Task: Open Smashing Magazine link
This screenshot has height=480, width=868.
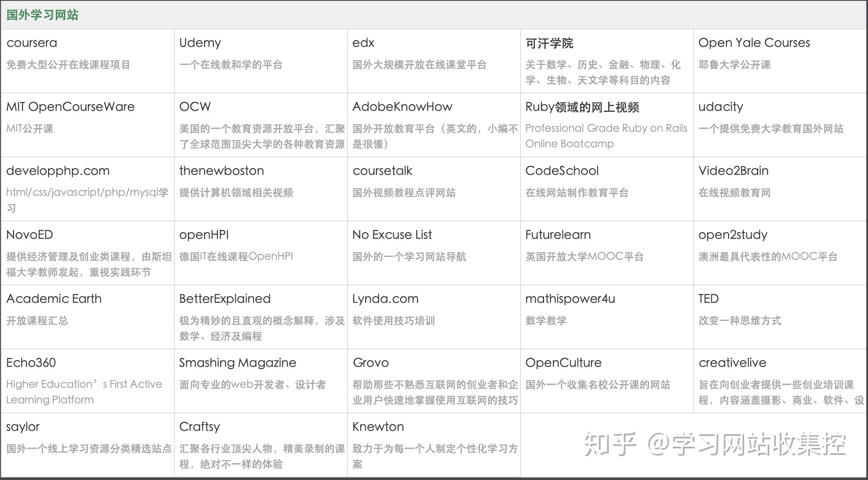Action: coord(238,363)
